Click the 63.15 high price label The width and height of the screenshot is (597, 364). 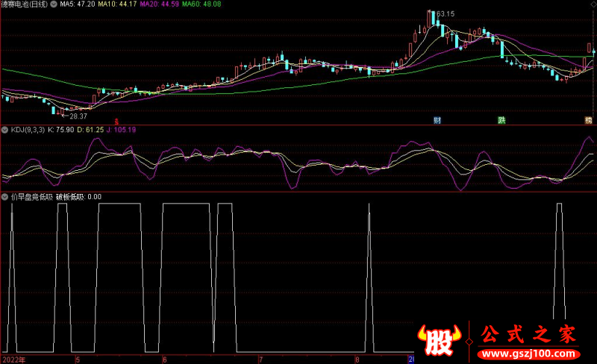[x=446, y=13]
